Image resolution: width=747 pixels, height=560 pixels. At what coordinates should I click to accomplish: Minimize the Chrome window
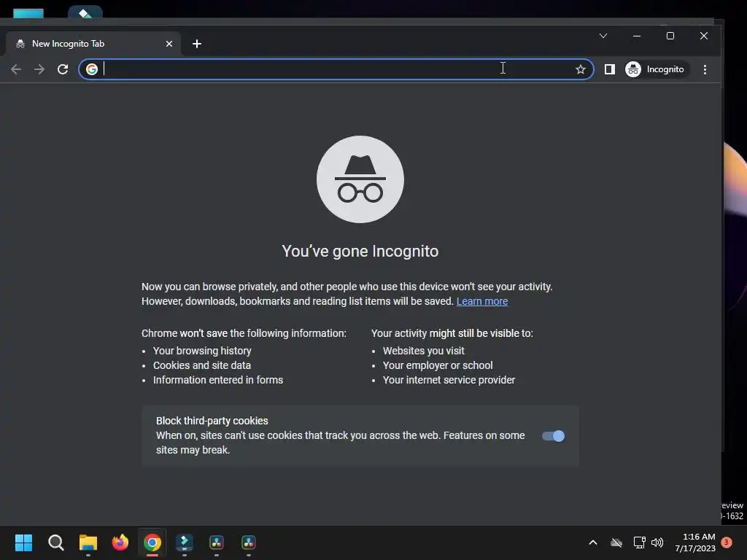coord(636,36)
